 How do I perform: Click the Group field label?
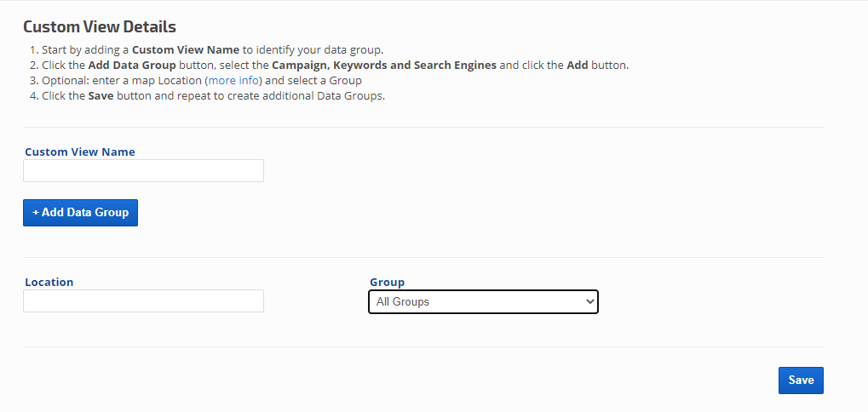point(387,282)
